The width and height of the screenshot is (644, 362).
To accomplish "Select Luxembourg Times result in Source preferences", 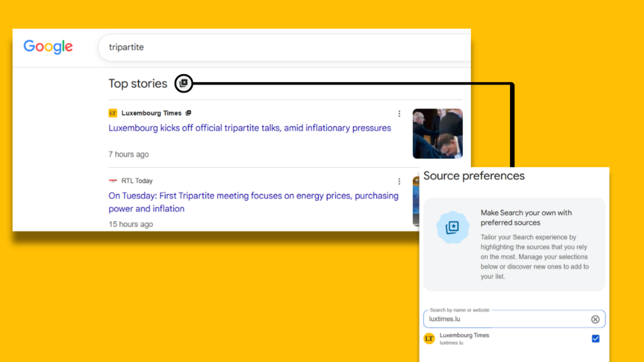I will (x=514, y=339).
